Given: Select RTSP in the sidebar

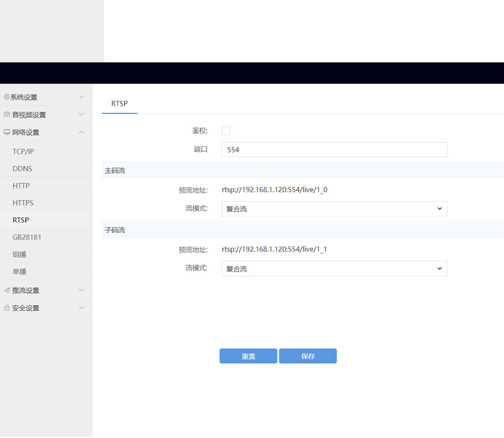Looking at the screenshot, I should tap(20, 220).
